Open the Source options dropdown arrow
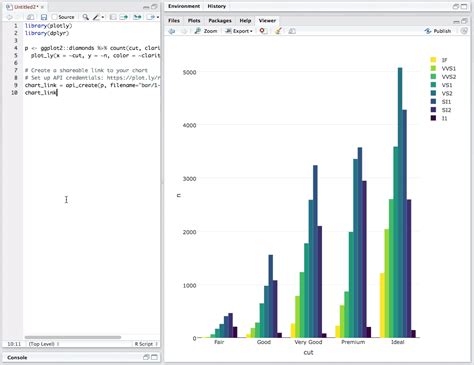474x365 pixels. pyautogui.click(x=158, y=17)
